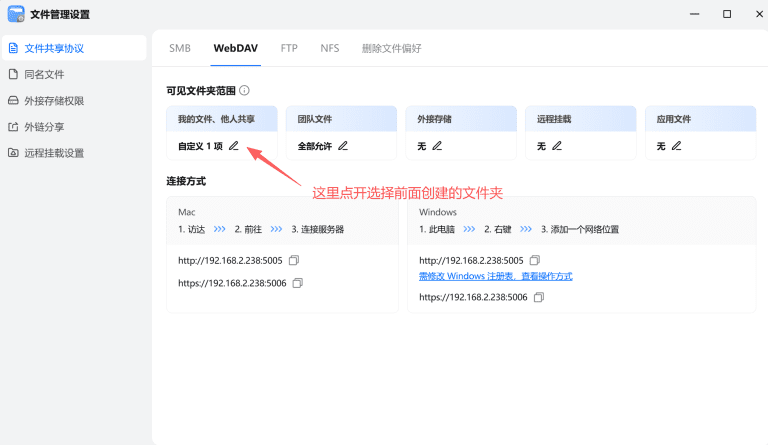Minimize the 文件管理设置 window

click(x=695, y=14)
